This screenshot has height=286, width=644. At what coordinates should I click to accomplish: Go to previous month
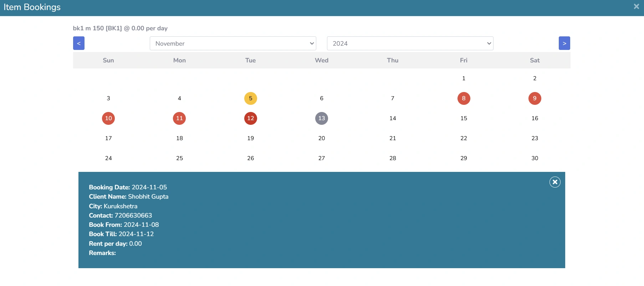click(x=79, y=43)
